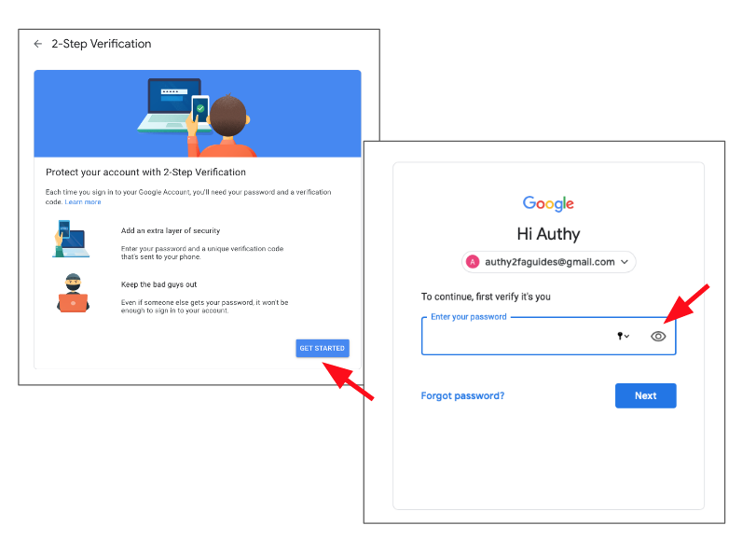Viewport: 756px width, 553px height.
Task: Click the '2-Step Verification' page title
Action: (x=102, y=44)
